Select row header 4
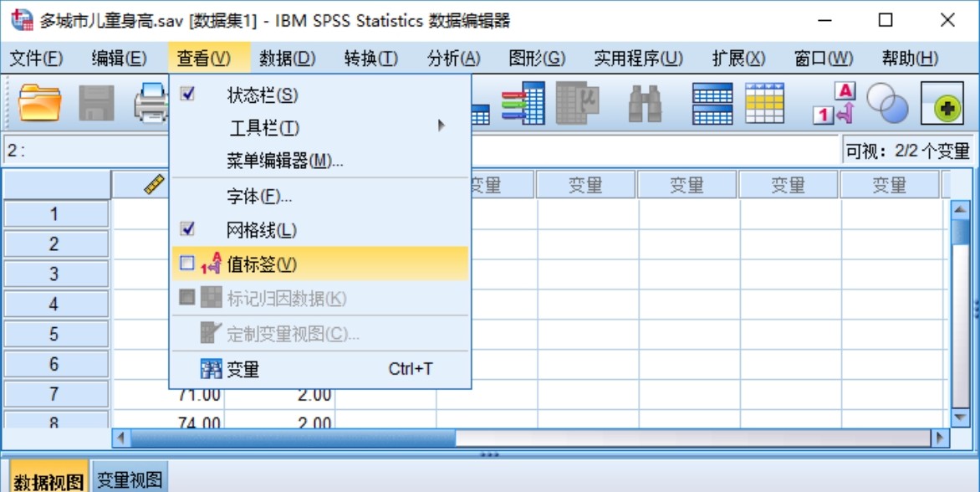Viewport: 980px width, 492px height. 56,304
